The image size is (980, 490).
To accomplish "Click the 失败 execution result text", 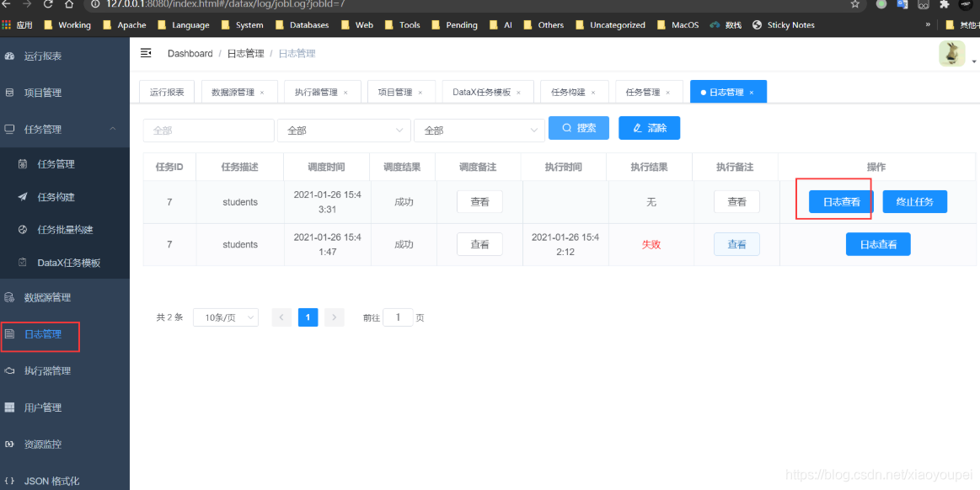I will 651,245.
